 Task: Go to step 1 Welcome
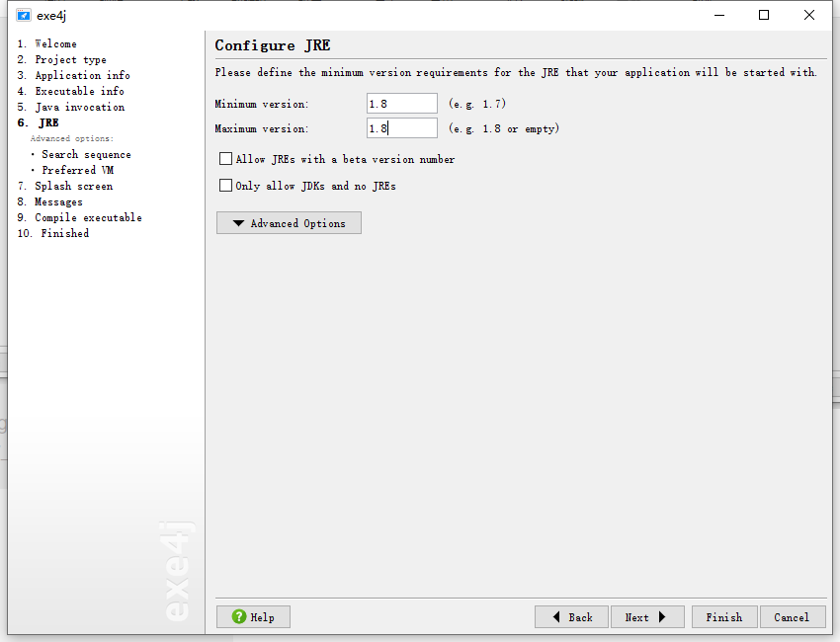pyautogui.click(x=46, y=43)
